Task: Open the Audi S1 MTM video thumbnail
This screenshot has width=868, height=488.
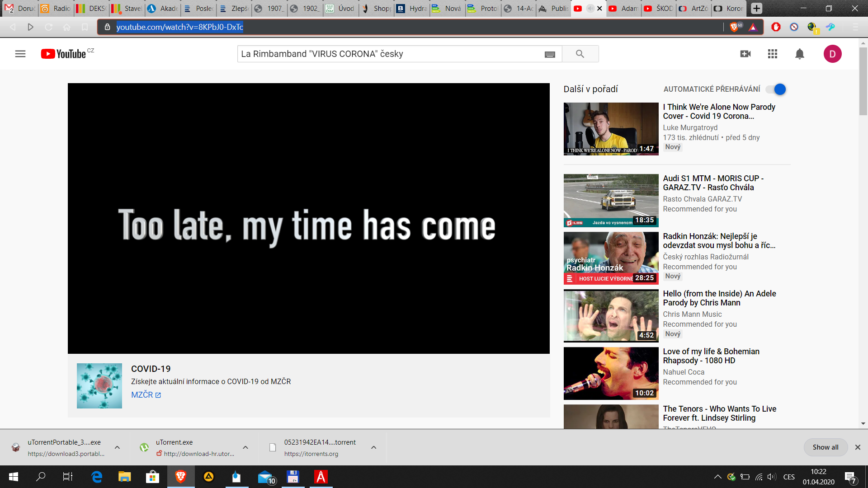Action: pyautogui.click(x=611, y=200)
